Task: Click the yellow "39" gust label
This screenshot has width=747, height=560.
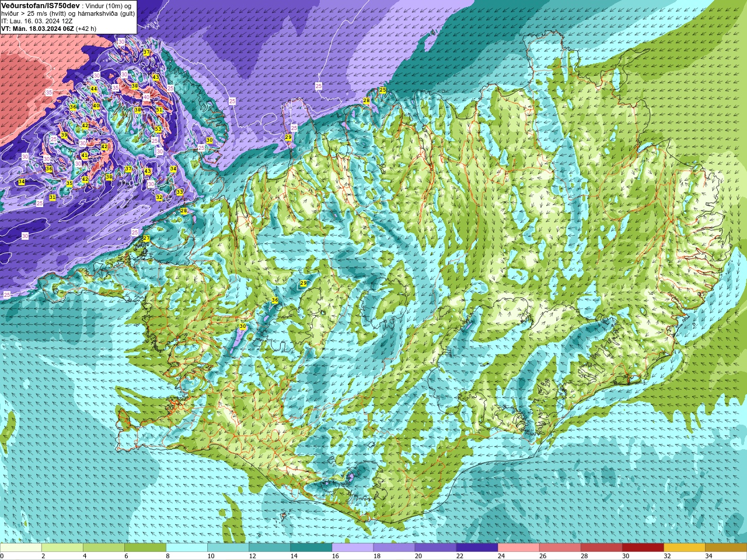Action: tap(64, 135)
